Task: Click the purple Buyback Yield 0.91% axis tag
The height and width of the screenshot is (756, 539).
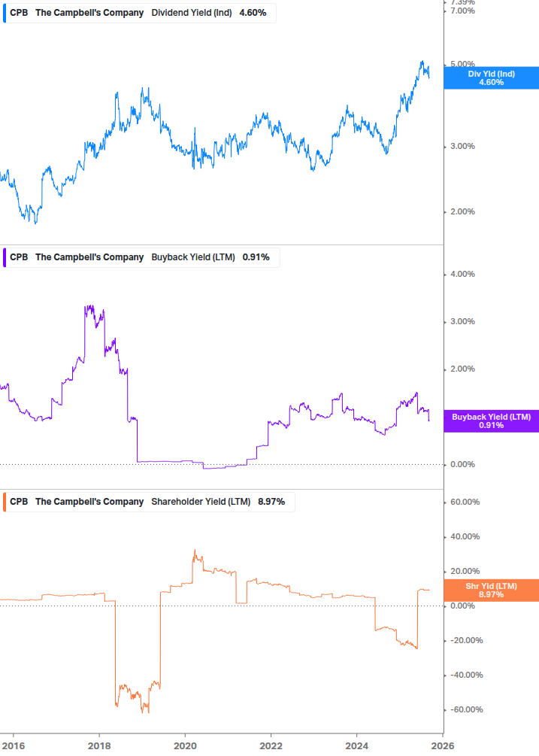Action: [491, 421]
